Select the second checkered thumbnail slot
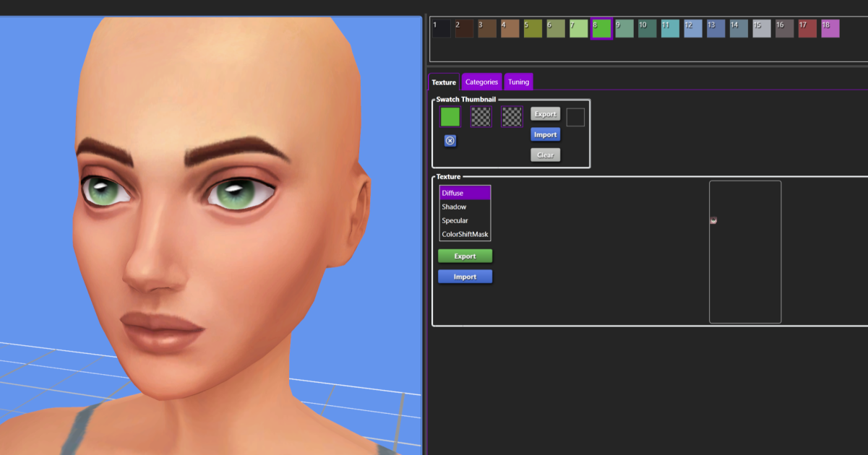Screen dimensions: 868x455 (x=481, y=117)
